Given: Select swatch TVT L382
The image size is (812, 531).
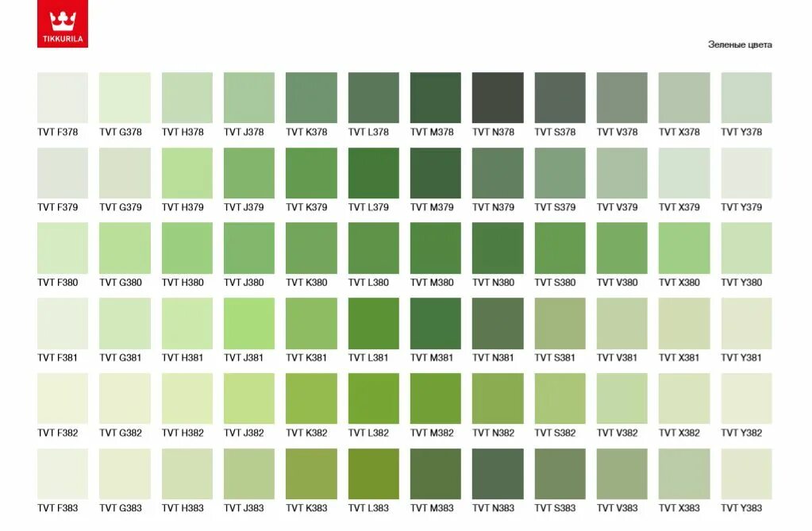Looking at the screenshot, I should [373, 398].
